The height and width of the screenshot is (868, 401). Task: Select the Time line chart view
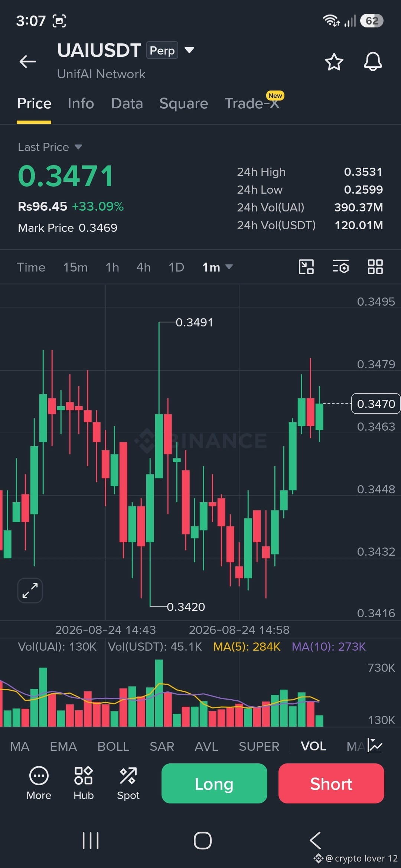[x=31, y=267]
